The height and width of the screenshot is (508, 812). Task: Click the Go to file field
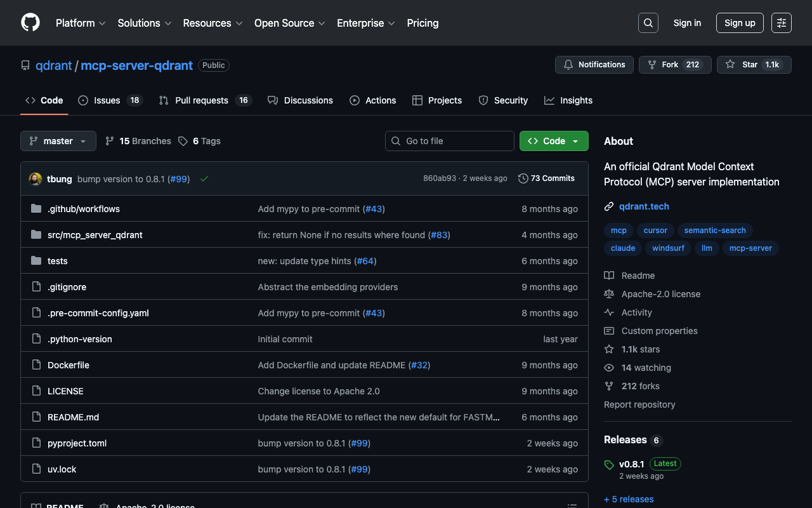450,141
